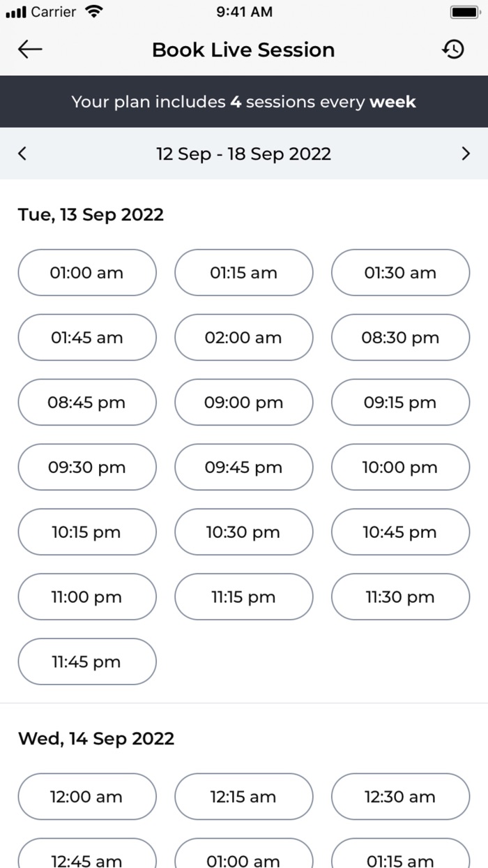Viewport: 488px width, 868px height.
Task: Choose the 01:30 am Tuesday slot
Action: click(x=400, y=273)
